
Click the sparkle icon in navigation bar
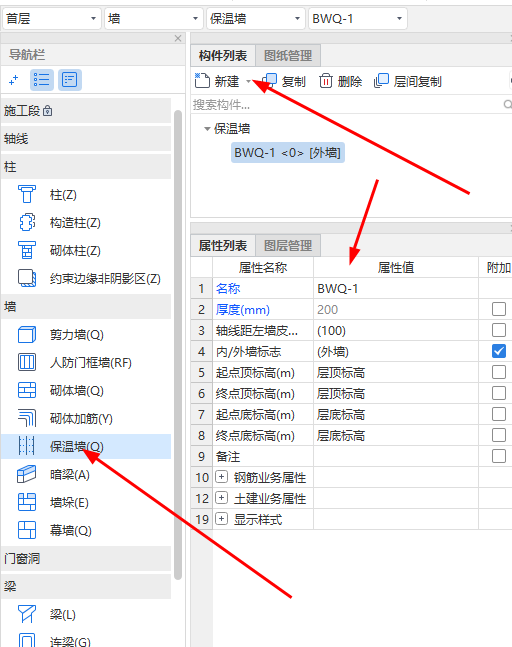pyautogui.click(x=14, y=80)
